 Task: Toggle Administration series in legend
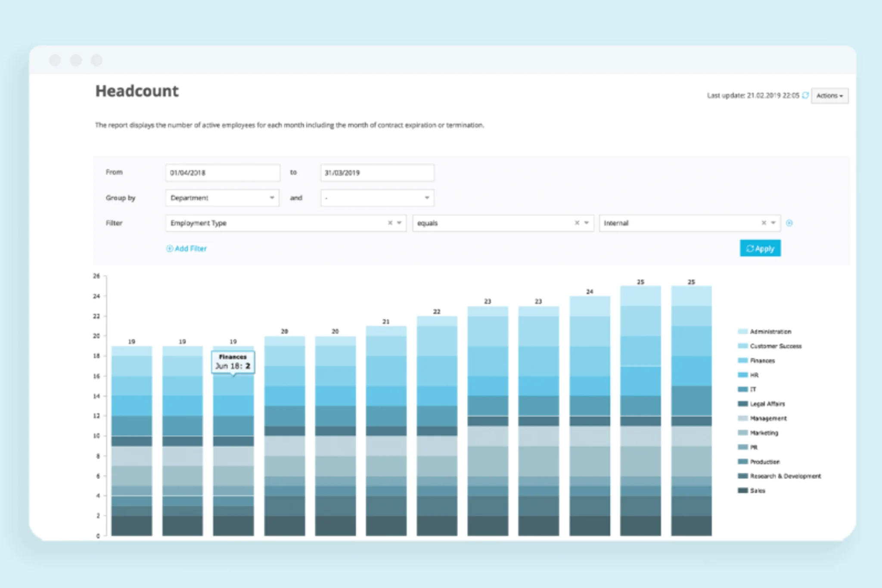pyautogui.click(x=764, y=332)
